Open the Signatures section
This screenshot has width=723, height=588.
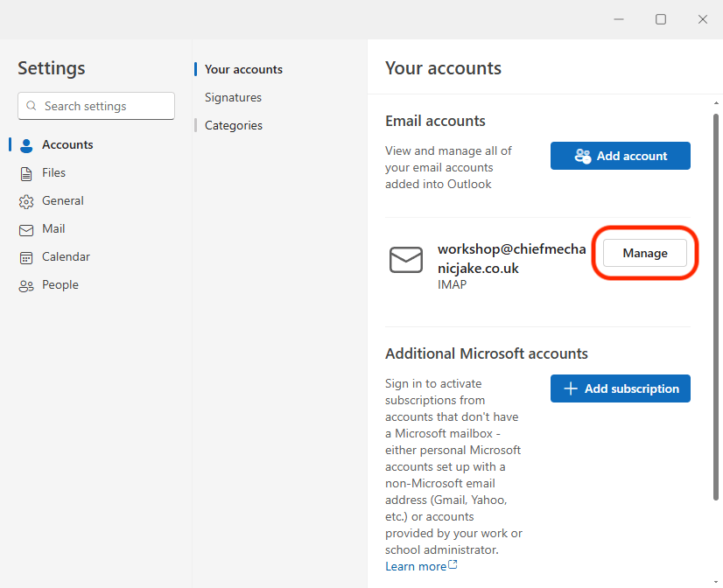click(233, 97)
